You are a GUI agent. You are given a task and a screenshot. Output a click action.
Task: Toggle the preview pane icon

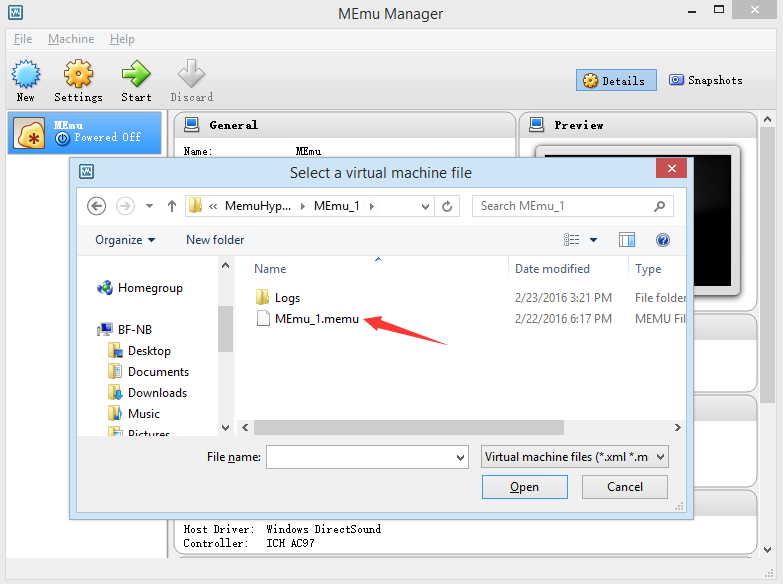(627, 240)
